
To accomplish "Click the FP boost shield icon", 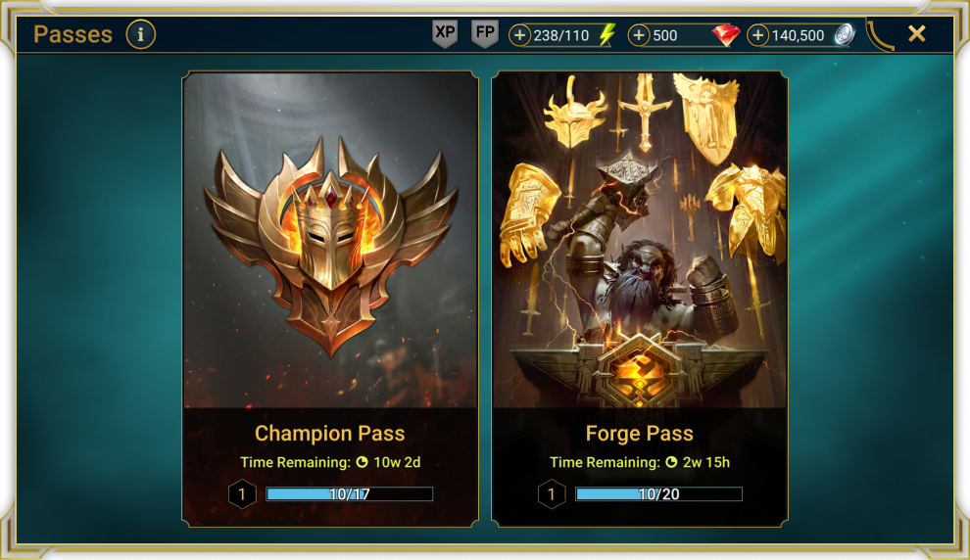I will [x=485, y=33].
